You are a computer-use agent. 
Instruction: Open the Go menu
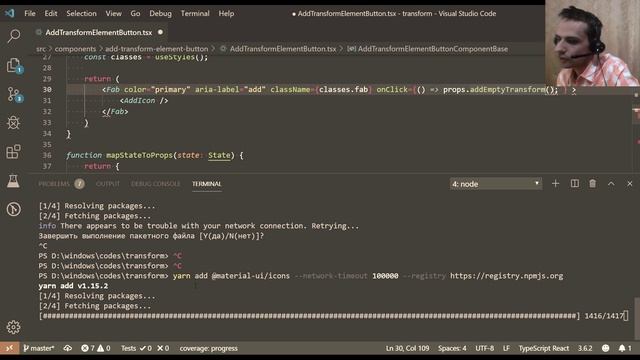pyautogui.click(x=135, y=13)
